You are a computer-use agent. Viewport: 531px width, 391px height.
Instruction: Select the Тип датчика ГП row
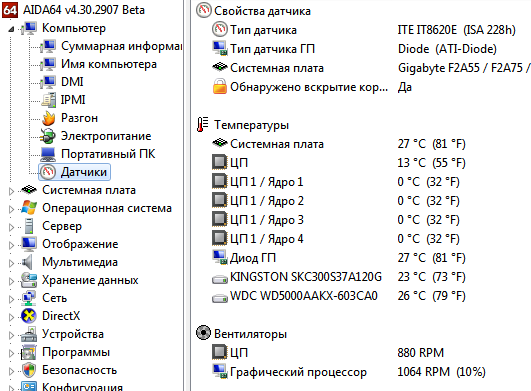pos(354,49)
